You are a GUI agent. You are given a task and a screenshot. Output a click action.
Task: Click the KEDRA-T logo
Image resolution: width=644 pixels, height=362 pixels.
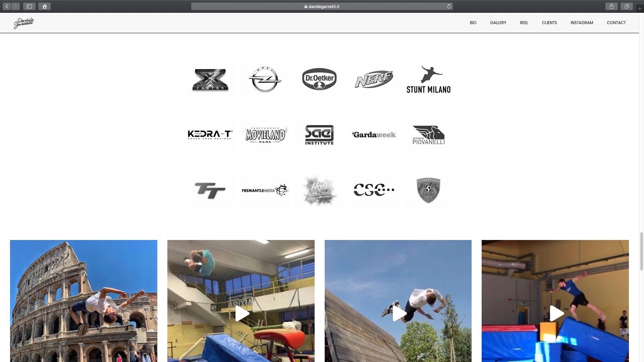click(x=210, y=135)
